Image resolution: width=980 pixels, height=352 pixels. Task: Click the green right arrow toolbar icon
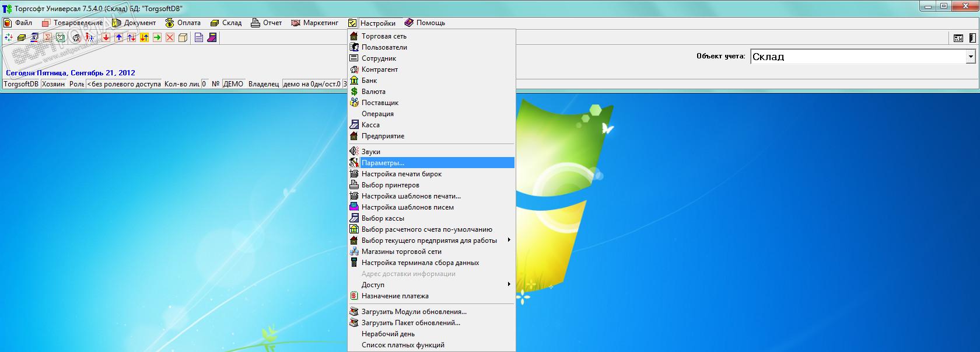(x=157, y=37)
